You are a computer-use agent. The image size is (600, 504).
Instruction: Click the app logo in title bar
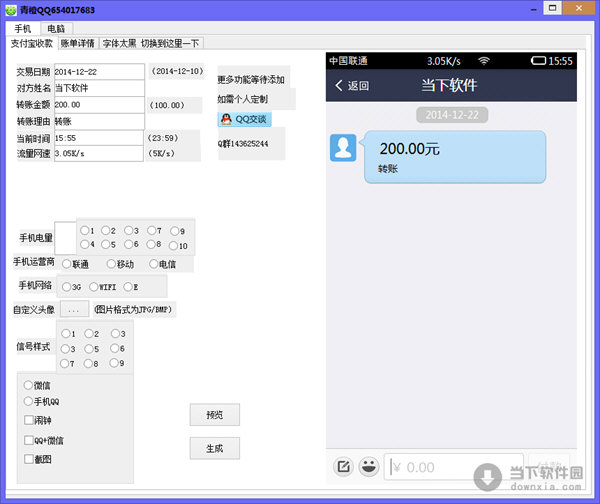(11, 10)
